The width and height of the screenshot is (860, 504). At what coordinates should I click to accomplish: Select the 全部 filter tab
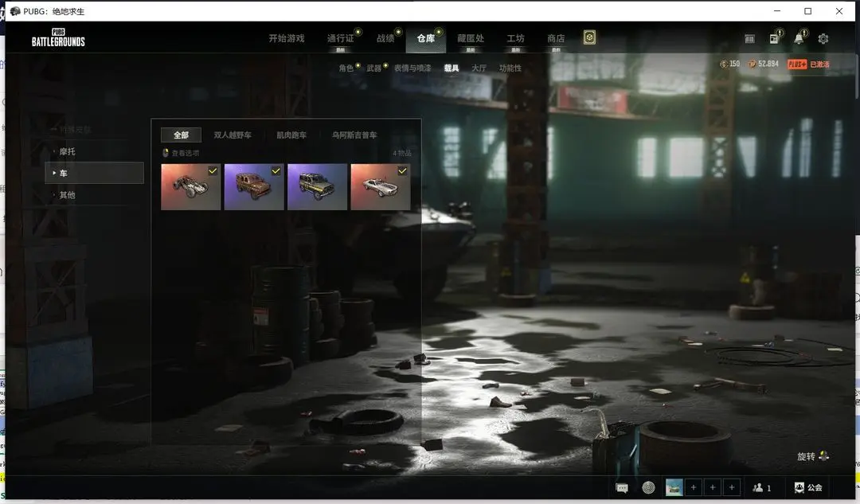point(181,135)
